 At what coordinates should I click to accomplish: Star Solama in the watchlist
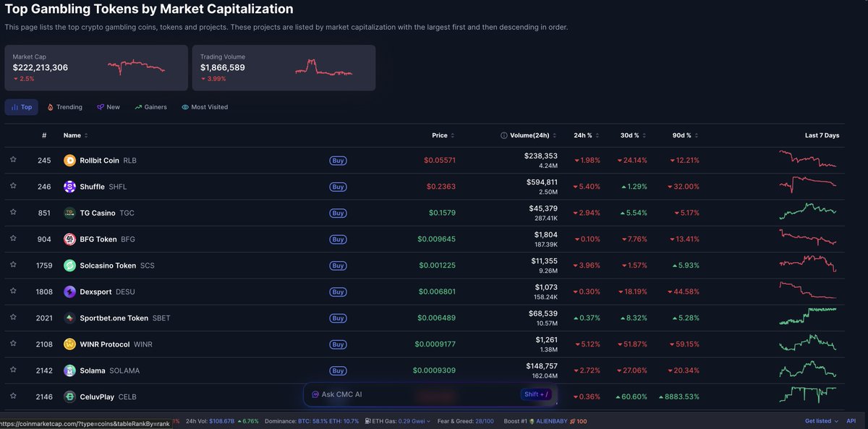13,370
